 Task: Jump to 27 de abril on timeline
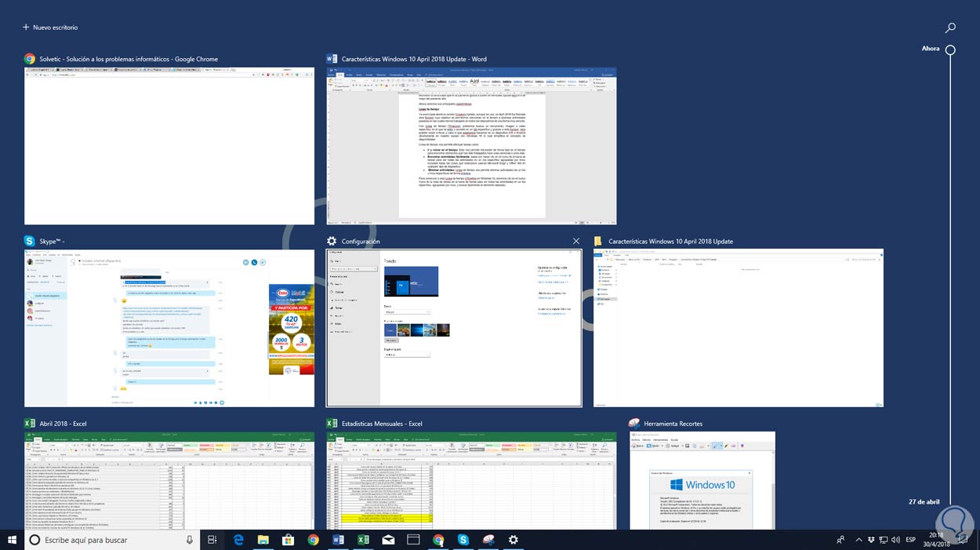pos(924,501)
